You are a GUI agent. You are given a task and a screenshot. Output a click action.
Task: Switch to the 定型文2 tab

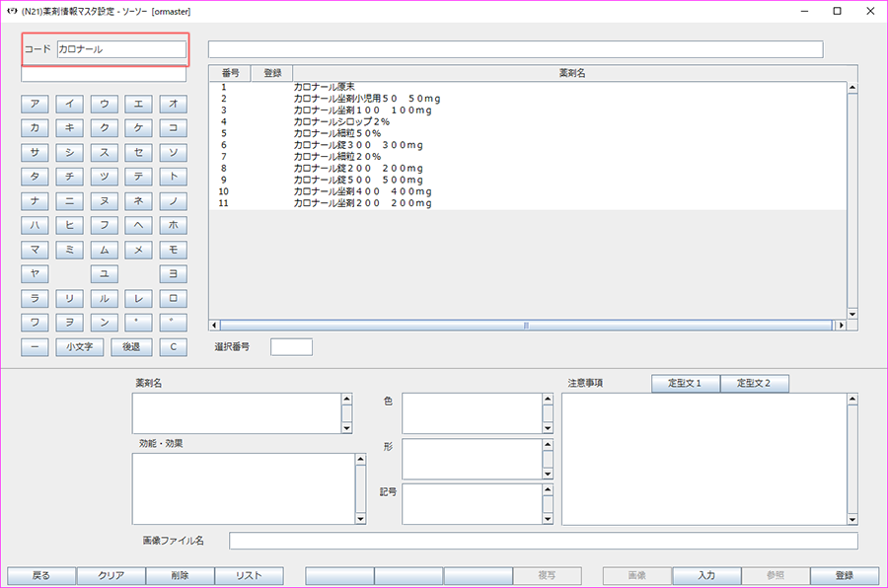tap(755, 384)
